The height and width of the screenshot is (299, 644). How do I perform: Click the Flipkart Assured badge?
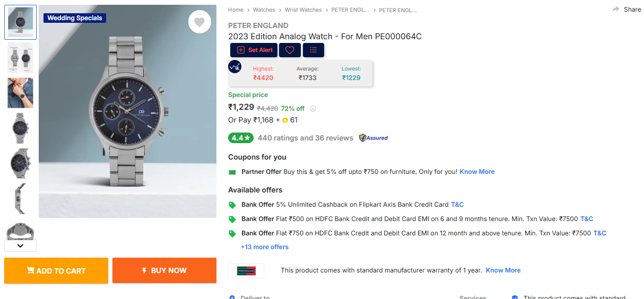click(x=373, y=138)
